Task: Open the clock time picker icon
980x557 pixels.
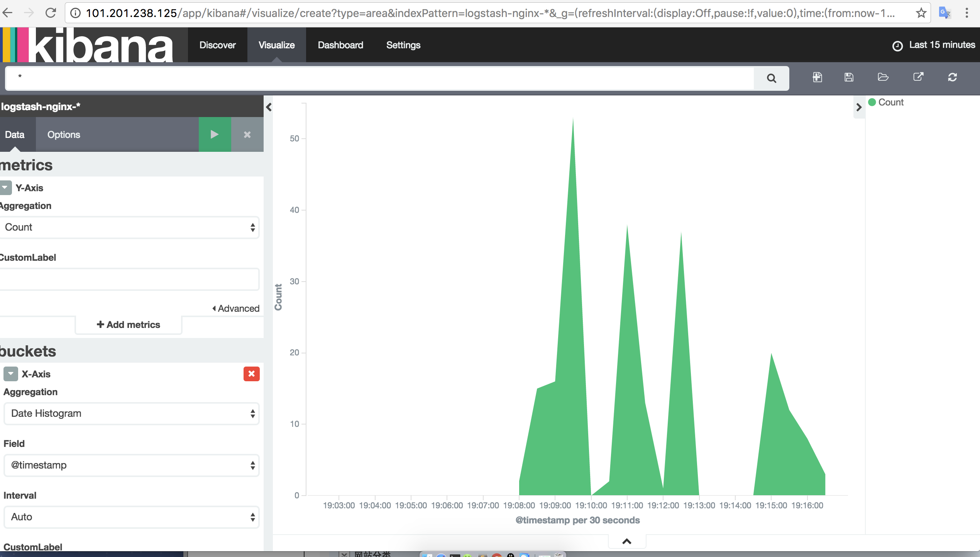Action: click(897, 45)
